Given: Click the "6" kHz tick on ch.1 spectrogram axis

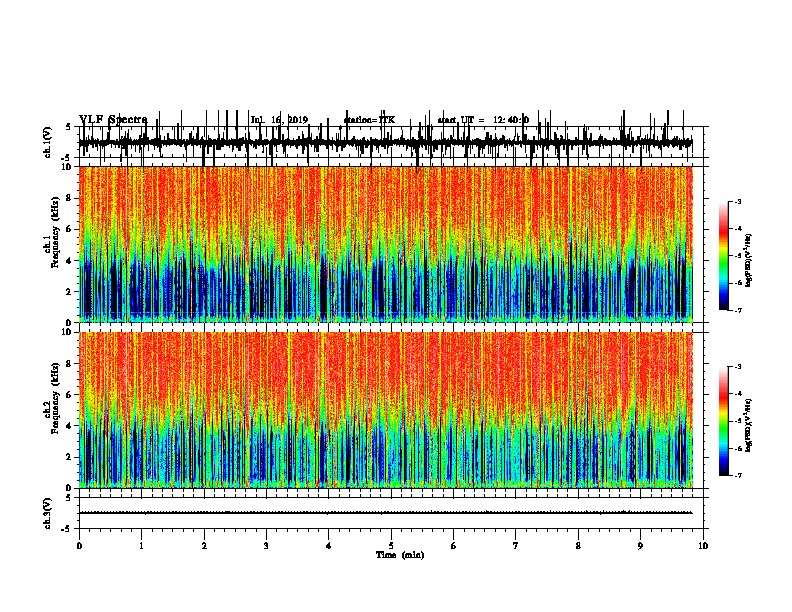Looking at the screenshot, I should [70, 229].
